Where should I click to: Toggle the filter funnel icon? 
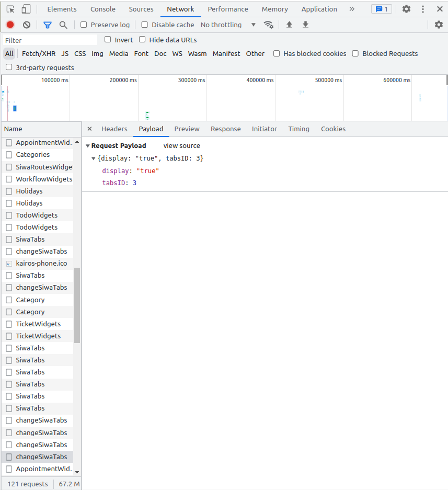tap(48, 25)
